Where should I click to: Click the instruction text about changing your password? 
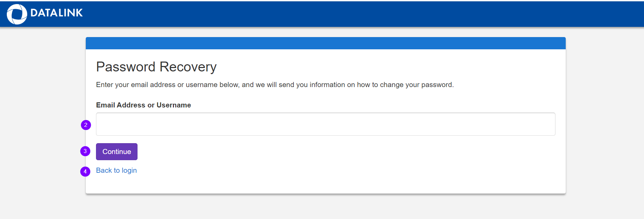click(275, 85)
